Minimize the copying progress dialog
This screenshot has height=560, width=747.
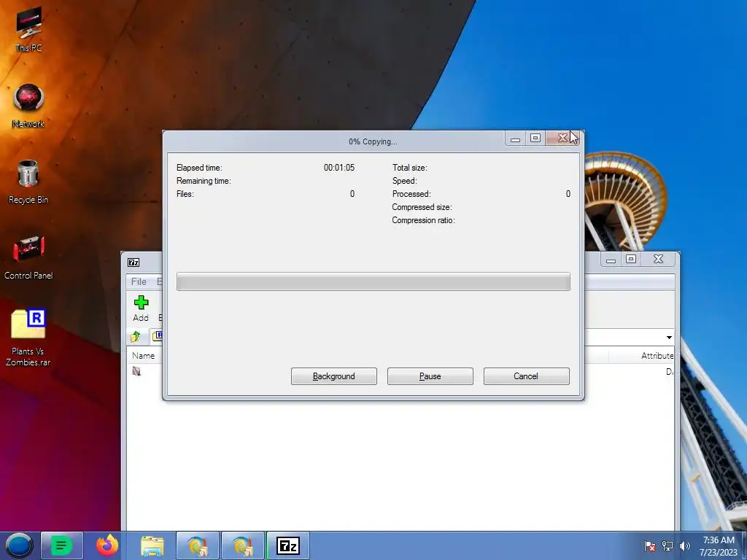tap(515, 138)
